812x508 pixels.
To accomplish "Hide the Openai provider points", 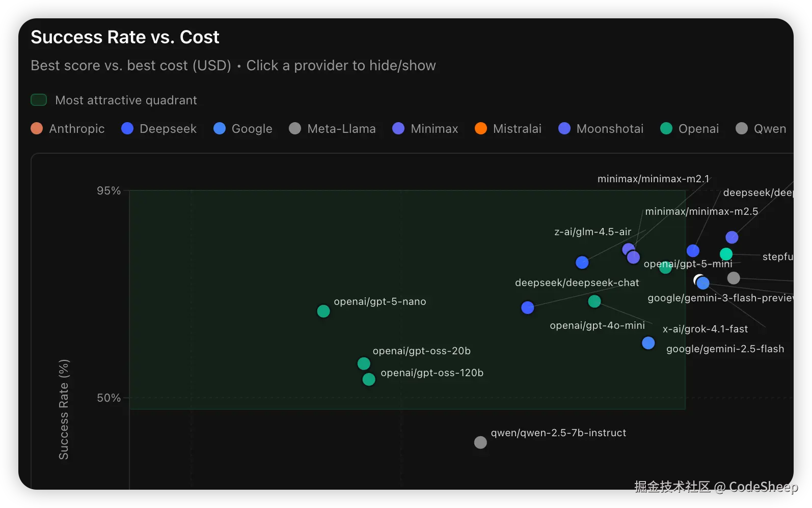I will (689, 129).
